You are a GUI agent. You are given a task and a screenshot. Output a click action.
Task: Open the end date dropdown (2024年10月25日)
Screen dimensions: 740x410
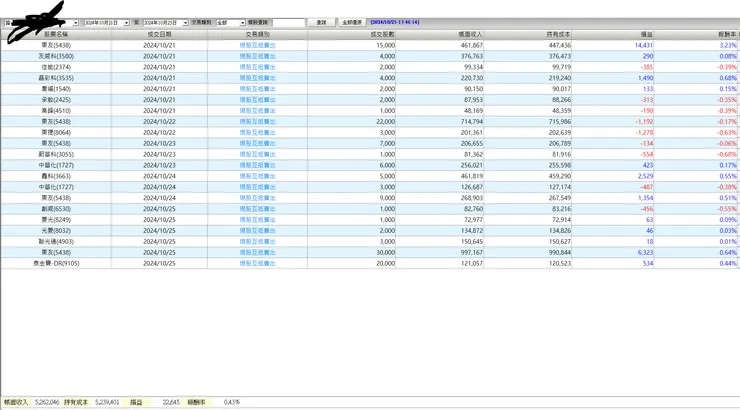pyautogui.click(x=185, y=21)
